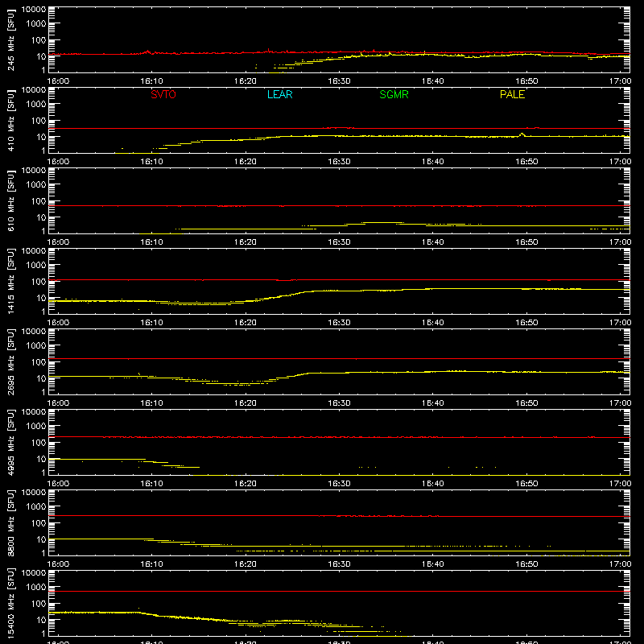This screenshot has height=644, width=644.
Task: Click the 16:50 label under 410 MHz plot
Action: 526,162
